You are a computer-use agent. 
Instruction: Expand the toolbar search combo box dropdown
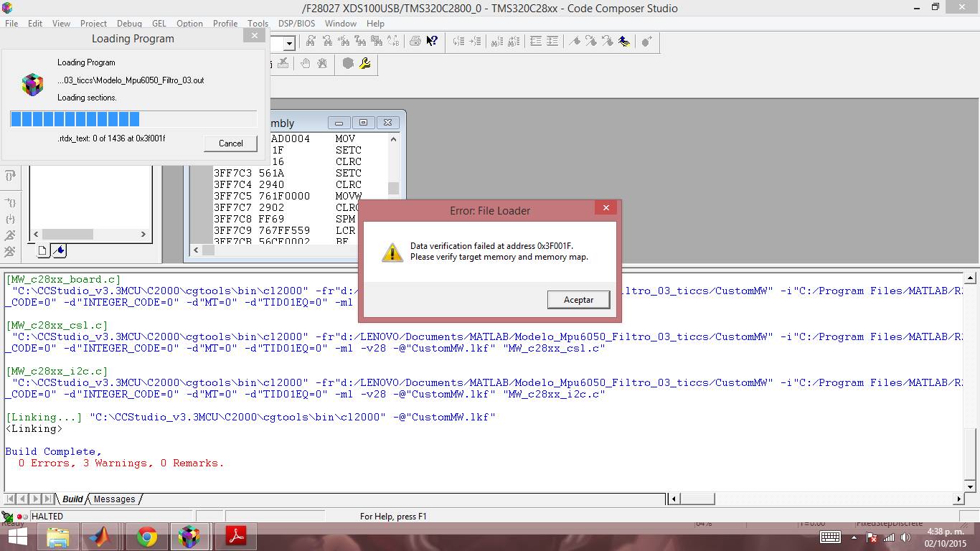point(289,43)
